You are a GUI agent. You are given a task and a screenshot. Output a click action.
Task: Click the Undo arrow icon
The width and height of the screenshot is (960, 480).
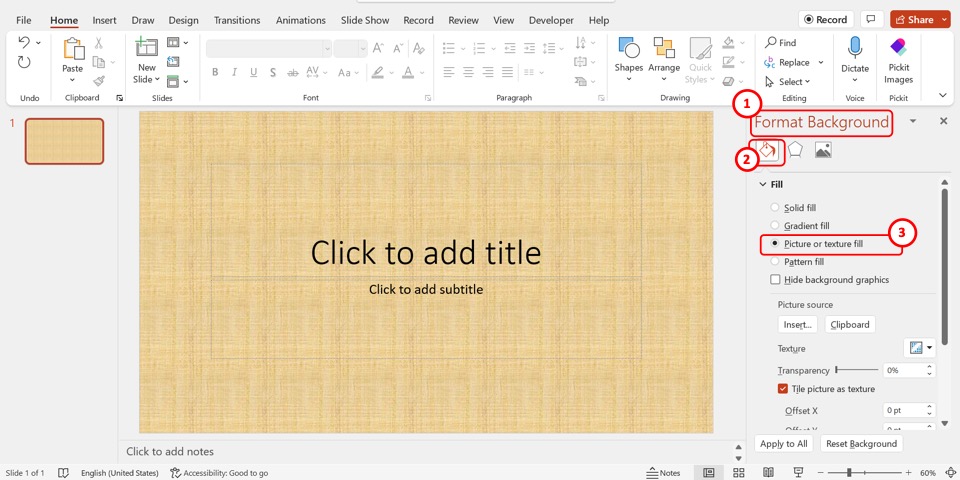pos(24,42)
